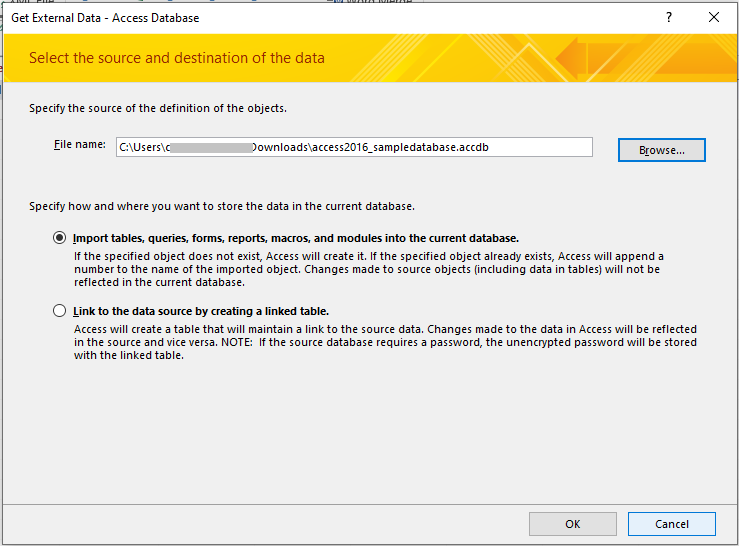The width and height of the screenshot is (739, 546).
Task: Click the bold Import tables option label
Action: [x=296, y=238]
